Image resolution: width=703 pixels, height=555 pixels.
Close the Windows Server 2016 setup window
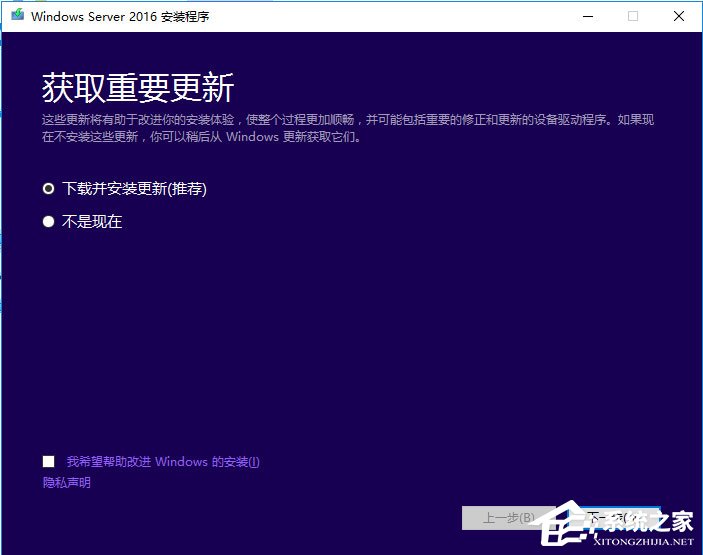point(679,17)
